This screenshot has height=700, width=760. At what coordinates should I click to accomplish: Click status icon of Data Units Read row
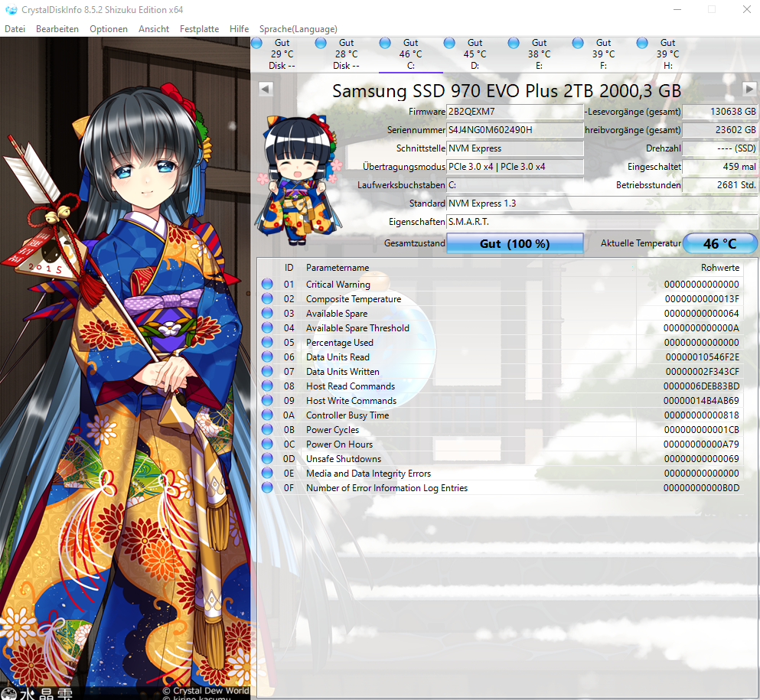[x=267, y=357]
